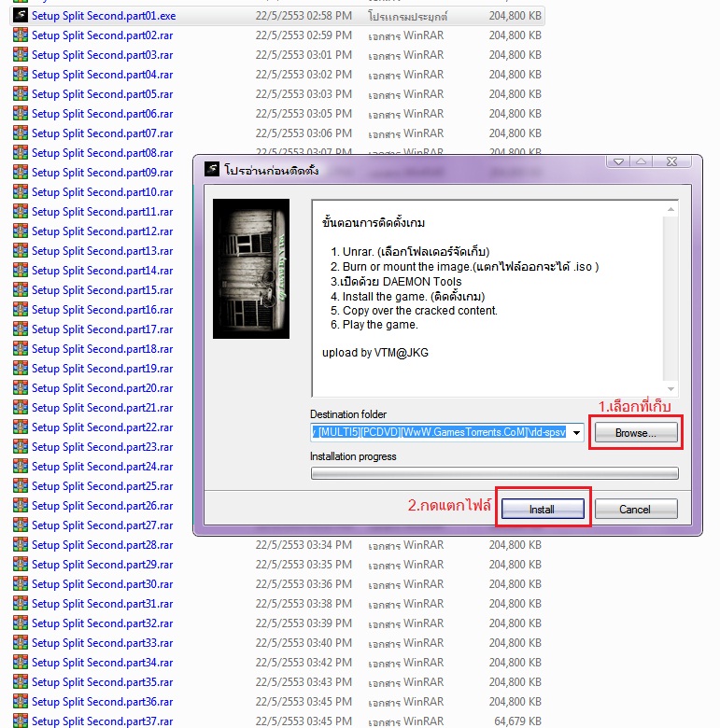This screenshot has width=720, height=728.
Task: Select file Setup Split Second.part09.rar
Action: (x=102, y=173)
